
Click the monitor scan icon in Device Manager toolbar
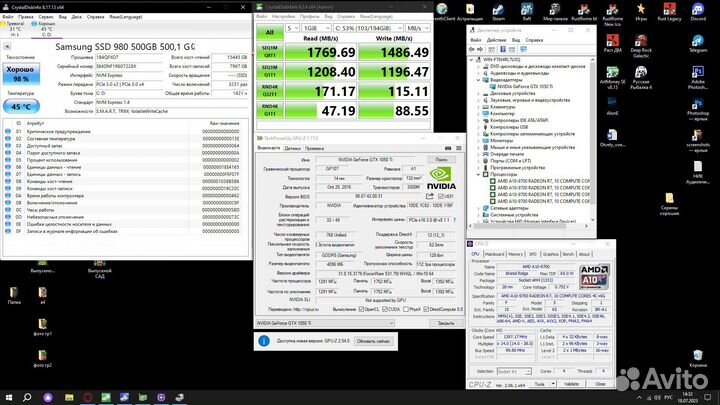coord(523,49)
